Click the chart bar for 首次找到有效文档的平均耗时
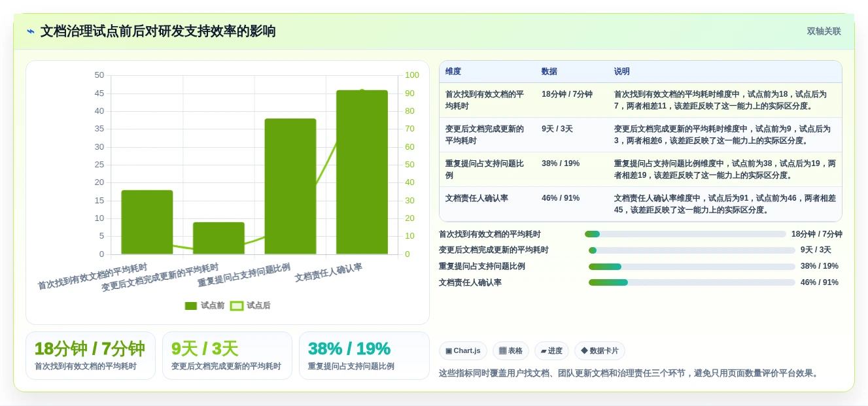Screen dimensions: 868x406 click(x=147, y=222)
